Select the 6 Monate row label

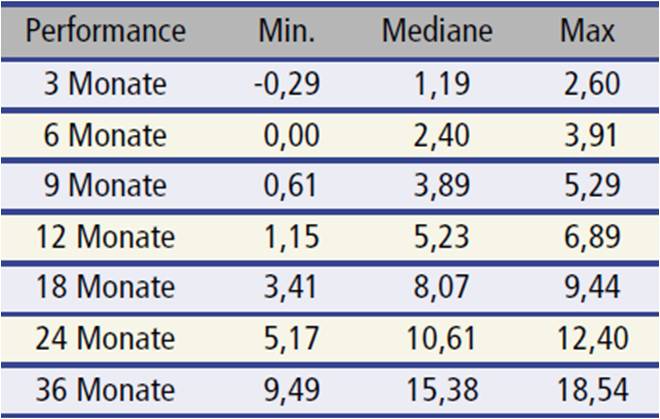105,135
